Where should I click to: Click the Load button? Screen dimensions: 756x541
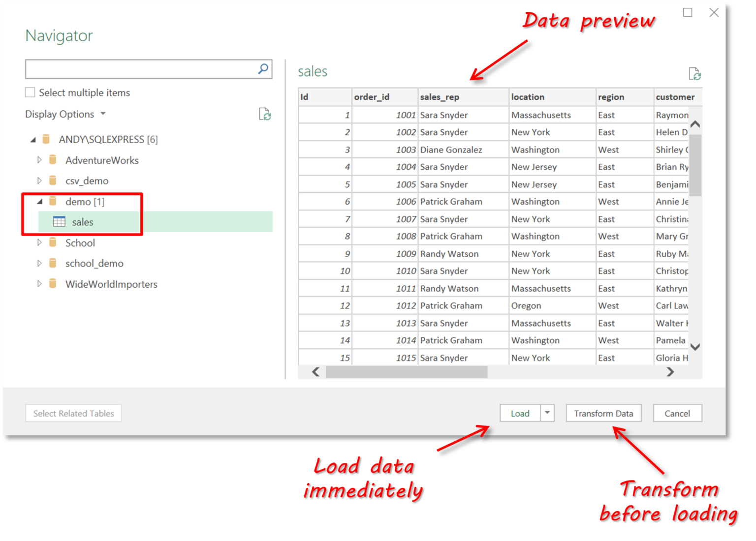pyautogui.click(x=519, y=413)
